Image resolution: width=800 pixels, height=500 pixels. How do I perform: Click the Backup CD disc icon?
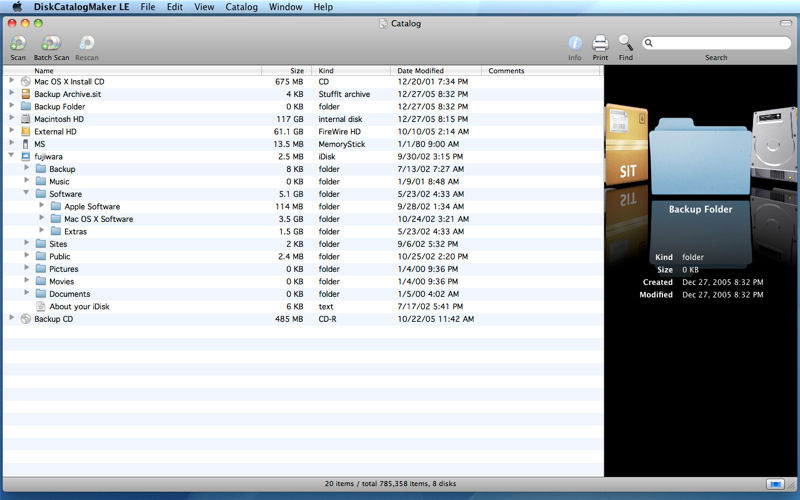(26, 319)
